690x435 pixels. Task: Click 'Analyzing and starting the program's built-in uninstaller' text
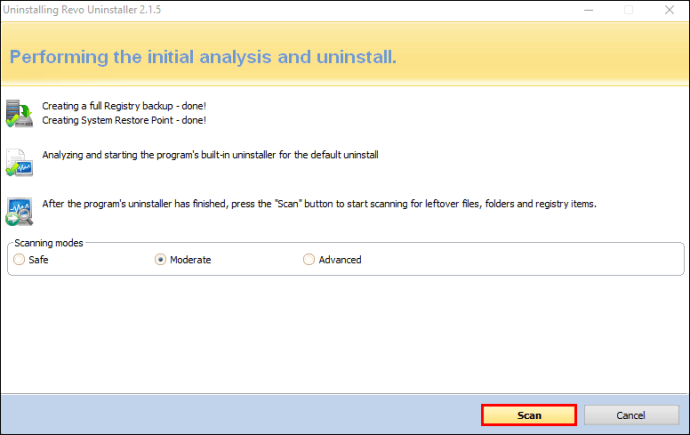point(210,155)
